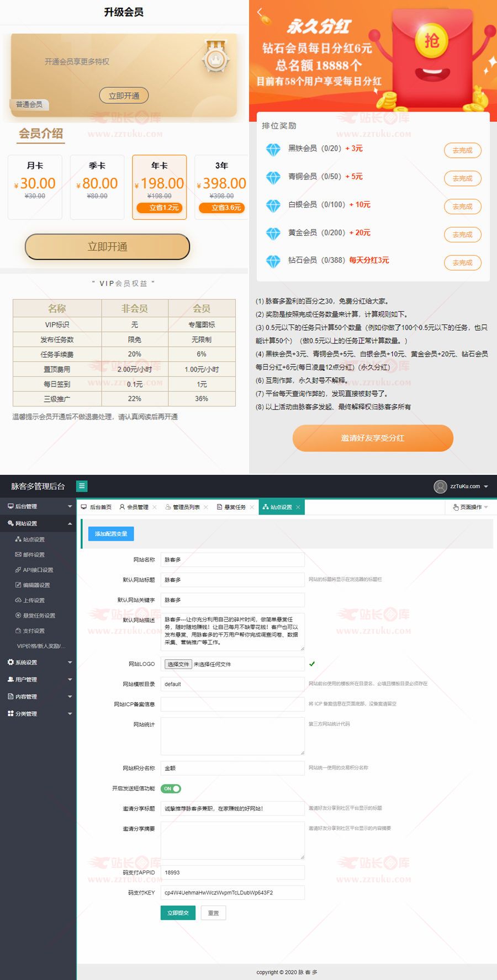This screenshot has width=497, height=980.
Task: Click the 网站名称 input field
Action: tap(232, 559)
